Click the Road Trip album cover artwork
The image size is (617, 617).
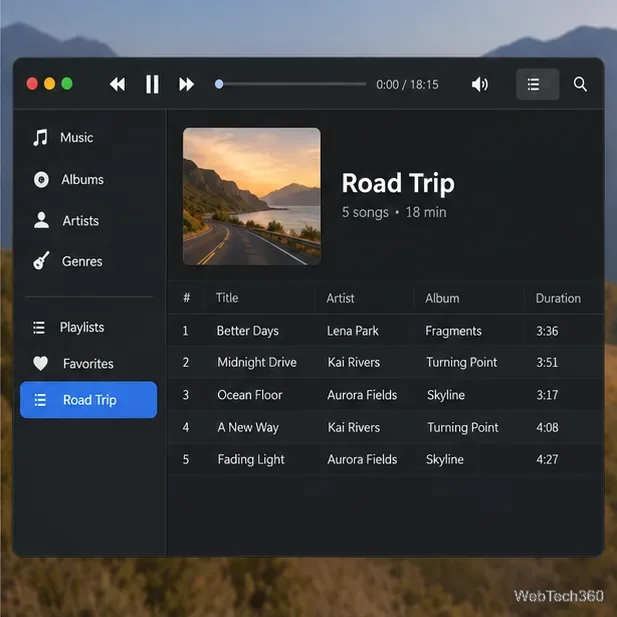252,196
